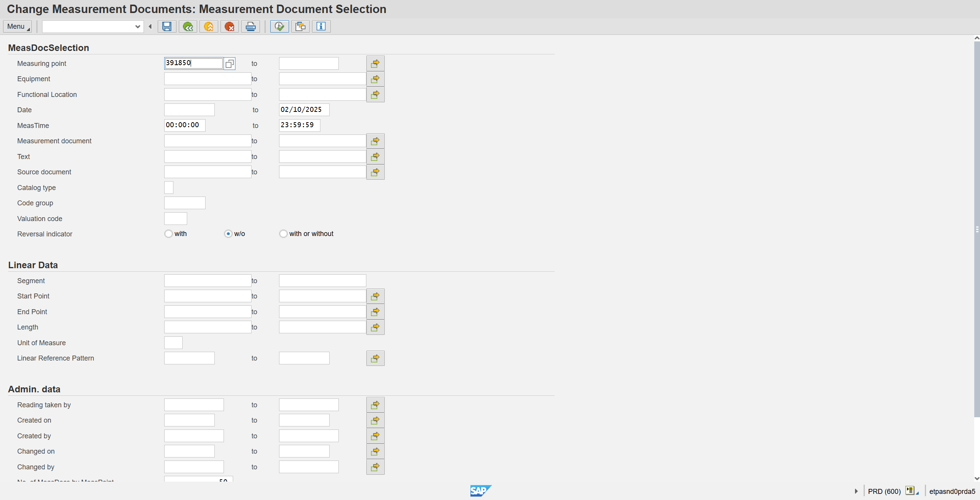Image resolution: width=980 pixels, height=500 pixels.
Task: Open multiple selection for Created by
Action: [x=375, y=436]
